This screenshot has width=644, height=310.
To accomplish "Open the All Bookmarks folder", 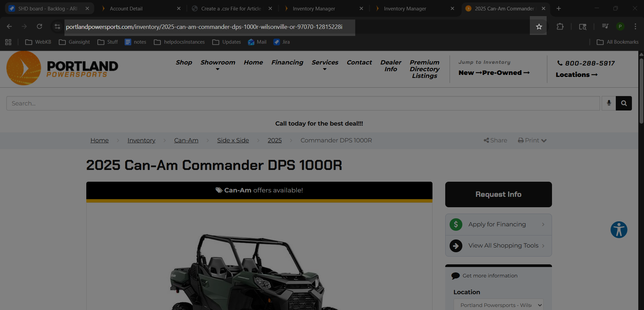I will pos(617,42).
